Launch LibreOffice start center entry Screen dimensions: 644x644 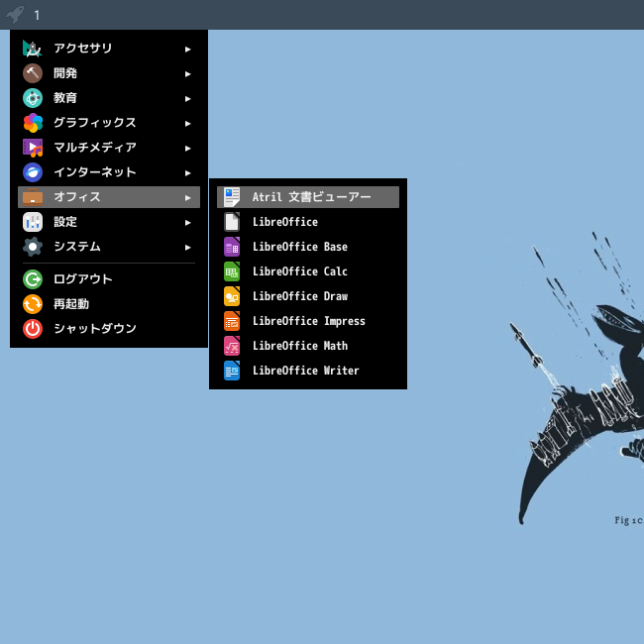[x=308, y=222]
